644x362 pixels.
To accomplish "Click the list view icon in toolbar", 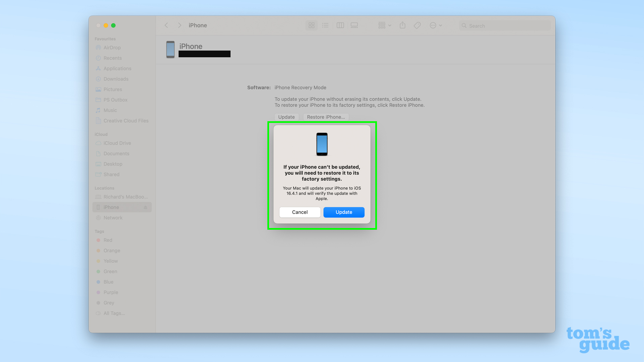I will click(x=325, y=25).
